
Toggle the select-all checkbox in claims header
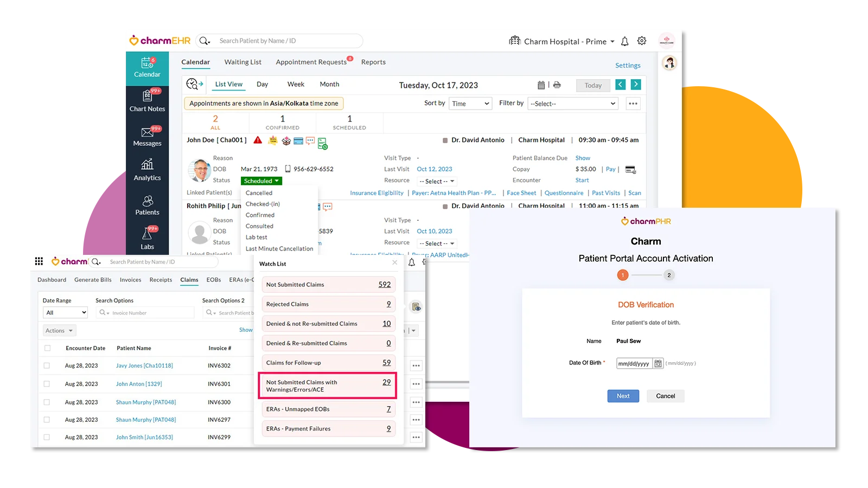coord(47,348)
